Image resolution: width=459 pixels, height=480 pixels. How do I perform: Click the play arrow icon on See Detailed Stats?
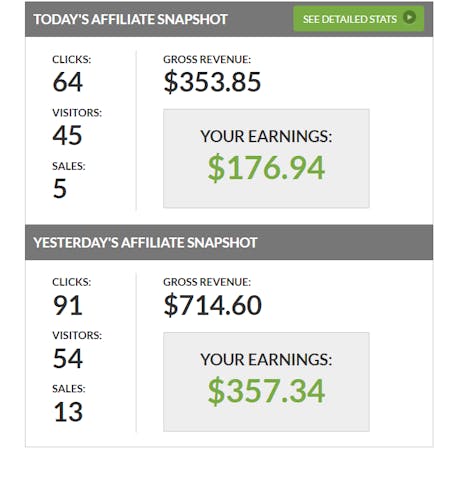[409, 17]
